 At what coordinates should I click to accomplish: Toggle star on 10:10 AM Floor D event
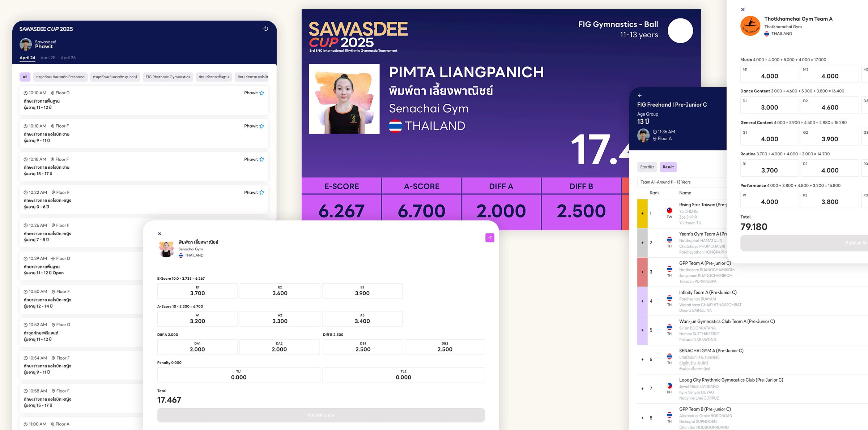point(262,93)
